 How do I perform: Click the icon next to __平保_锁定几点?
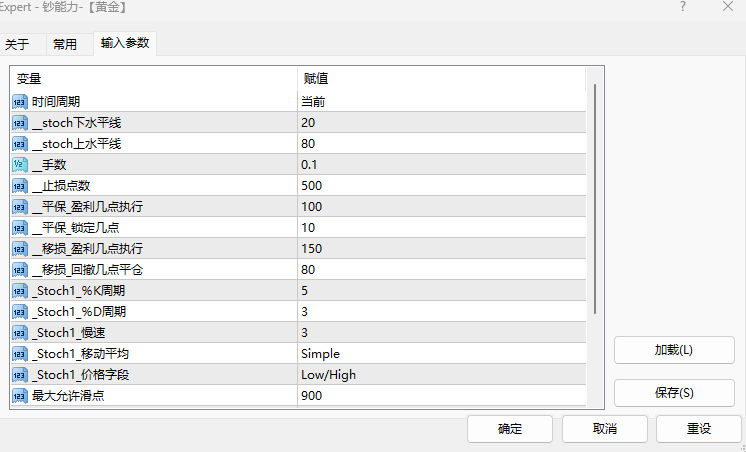tap(20, 227)
